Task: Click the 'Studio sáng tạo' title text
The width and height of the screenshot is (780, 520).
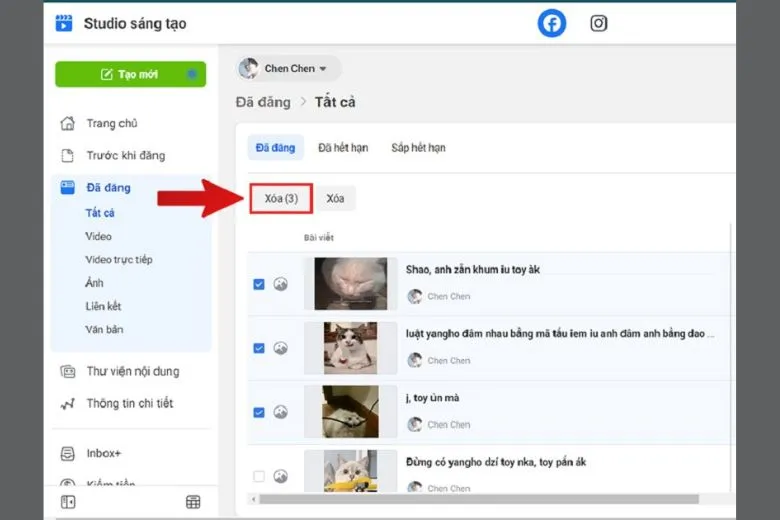Action: [135, 23]
